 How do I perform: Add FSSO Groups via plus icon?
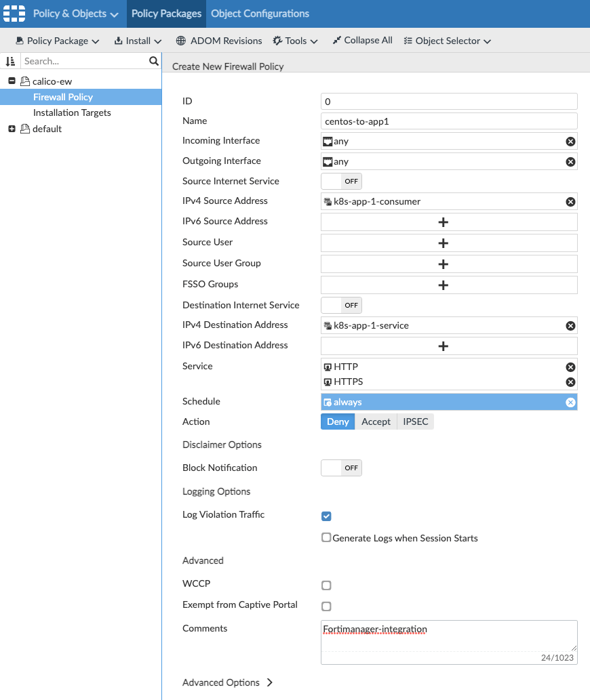pos(443,285)
